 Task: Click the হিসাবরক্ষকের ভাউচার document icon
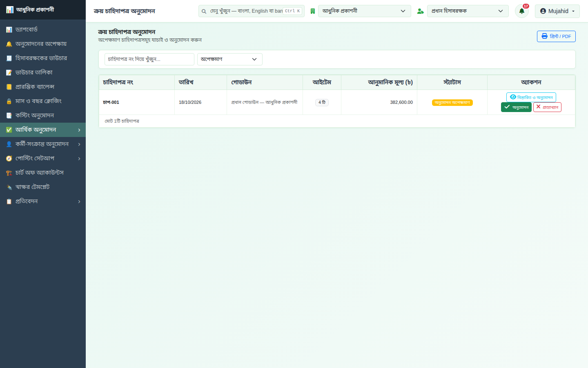(9, 58)
